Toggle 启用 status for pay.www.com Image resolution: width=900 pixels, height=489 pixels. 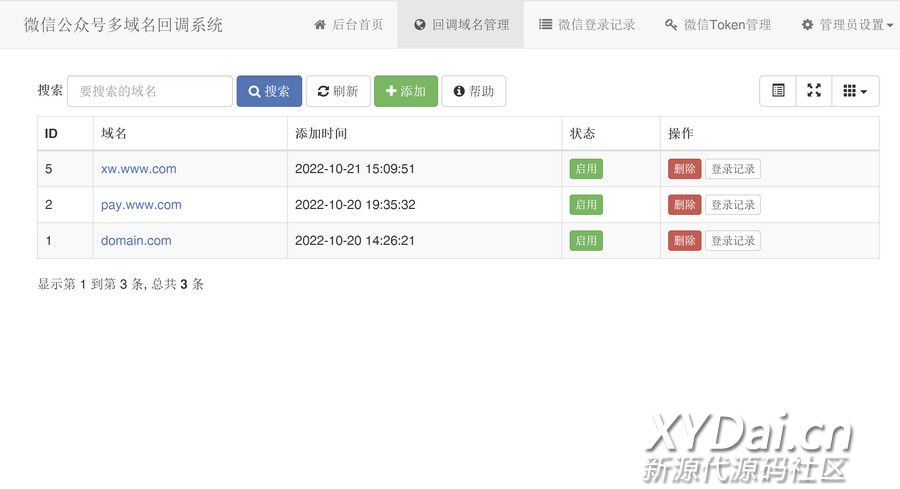tap(586, 205)
